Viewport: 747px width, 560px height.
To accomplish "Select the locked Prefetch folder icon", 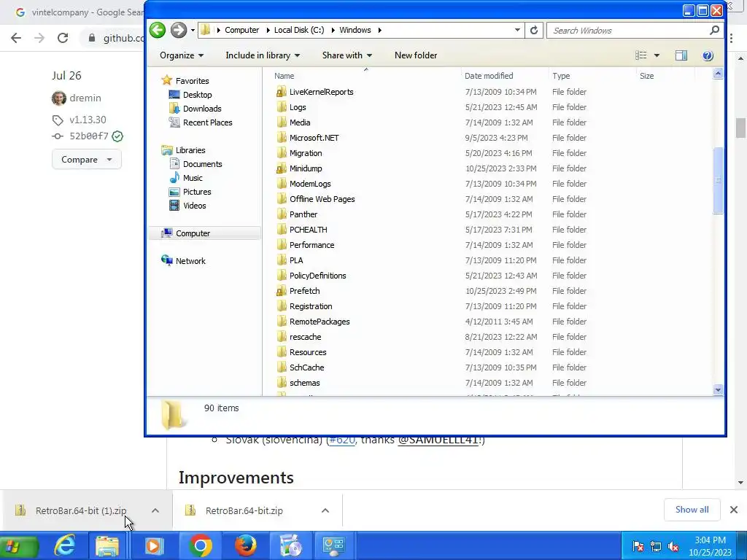I will coord(281,291).
